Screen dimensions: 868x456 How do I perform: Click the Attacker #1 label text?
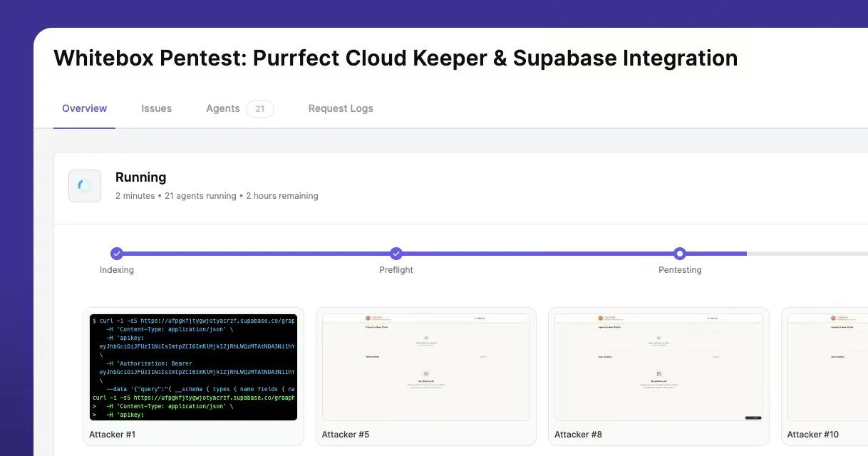click(x=112, y=435)
